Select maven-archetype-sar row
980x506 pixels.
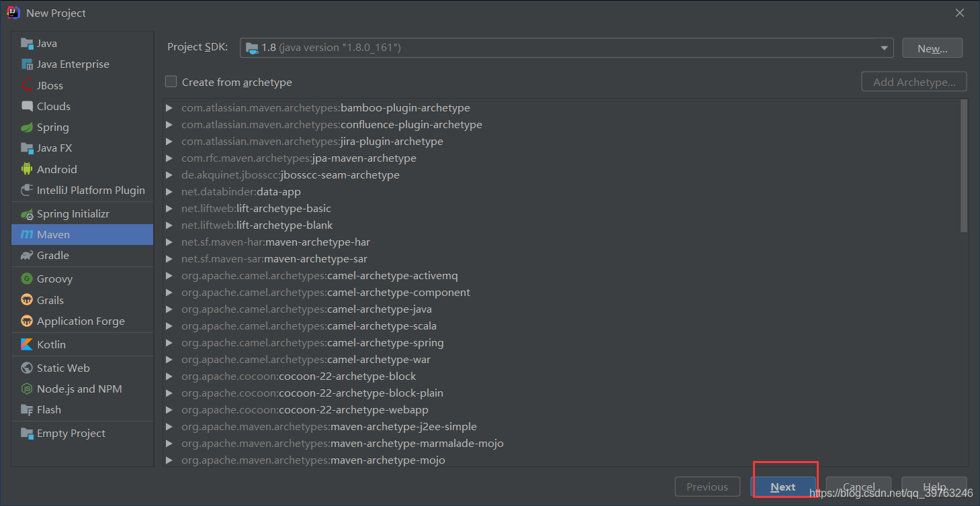point(562,259)
